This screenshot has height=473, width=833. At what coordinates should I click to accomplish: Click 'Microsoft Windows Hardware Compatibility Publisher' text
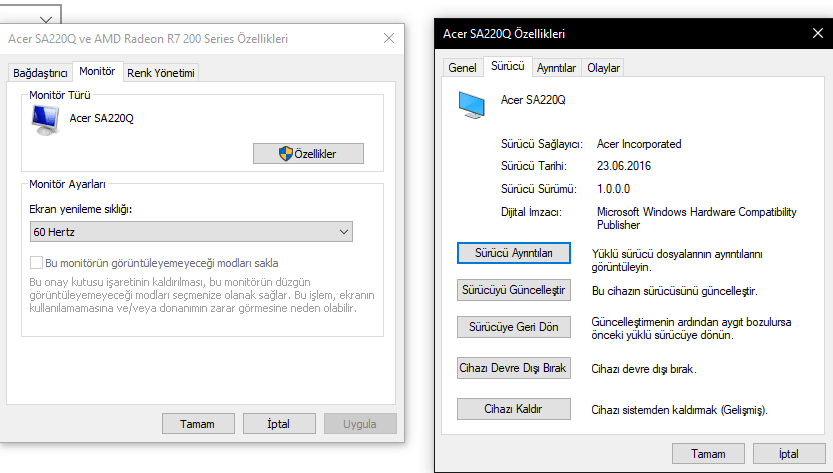coord(696,218)
